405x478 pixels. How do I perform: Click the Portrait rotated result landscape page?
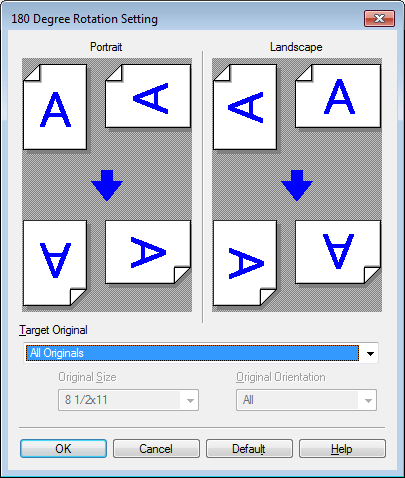tap(148, 252)
